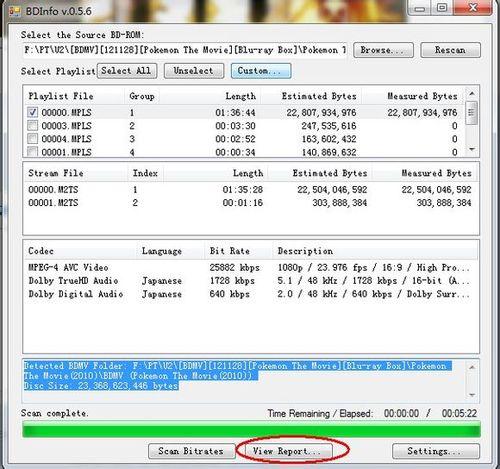500x469 pixels.
Task: Click the down arrow of playlist scrollbar
Action: 472,149
